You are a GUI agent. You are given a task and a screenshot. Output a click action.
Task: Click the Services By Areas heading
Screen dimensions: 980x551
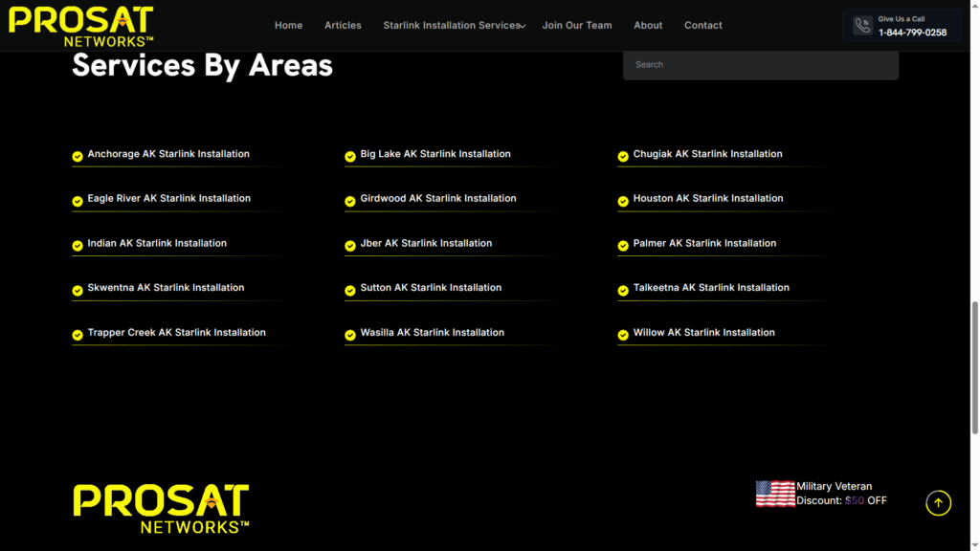click(x=202, y=65)
